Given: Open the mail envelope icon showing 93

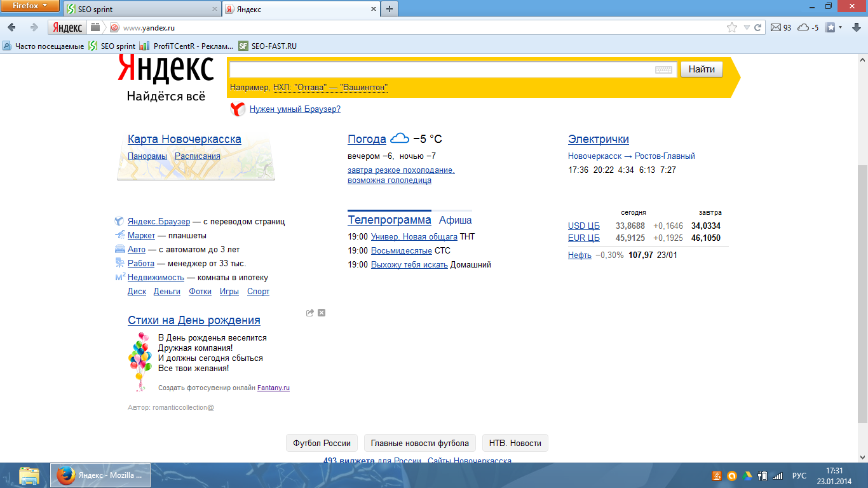Looking at the screenshot, I should click(775, 27).
